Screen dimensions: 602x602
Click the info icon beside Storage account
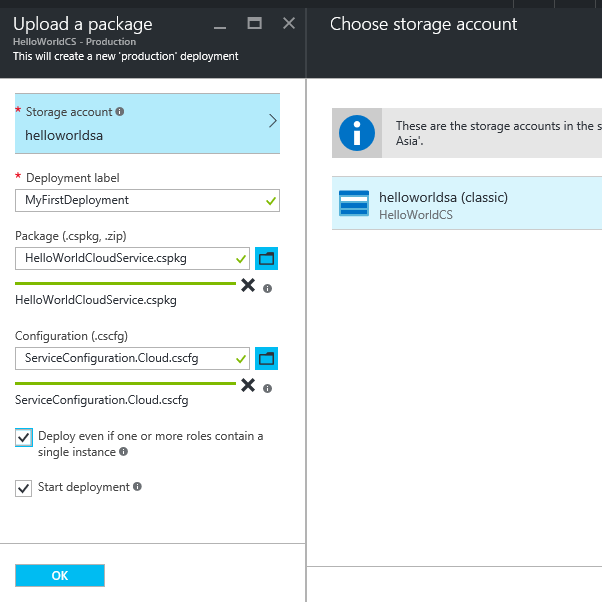(120, 112)
